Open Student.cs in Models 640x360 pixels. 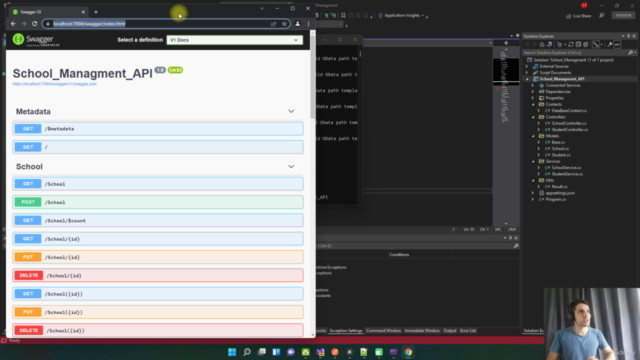pyautogui.click(x=561, y=155)
